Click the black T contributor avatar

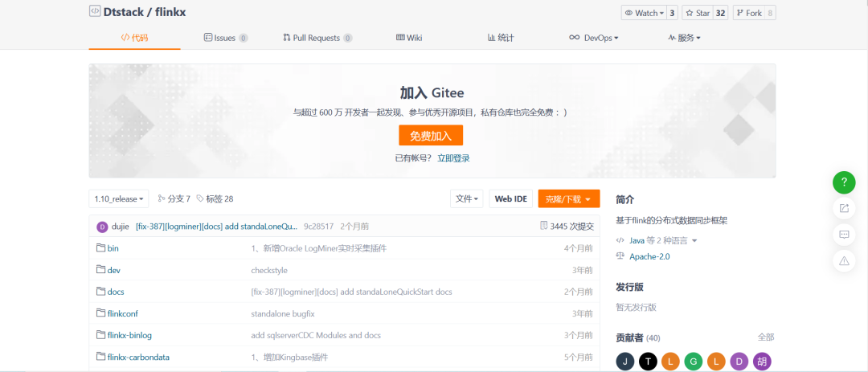(x=648, y=362)
